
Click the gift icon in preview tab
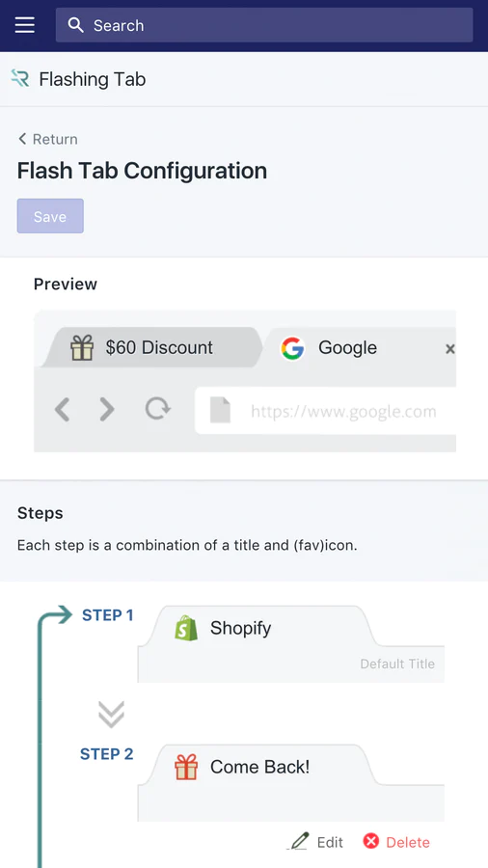pyautogui.click(x=82, y=347)
